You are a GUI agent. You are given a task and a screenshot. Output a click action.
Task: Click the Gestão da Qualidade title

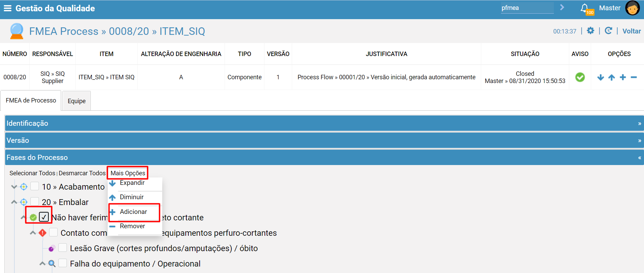click(55, 8)
